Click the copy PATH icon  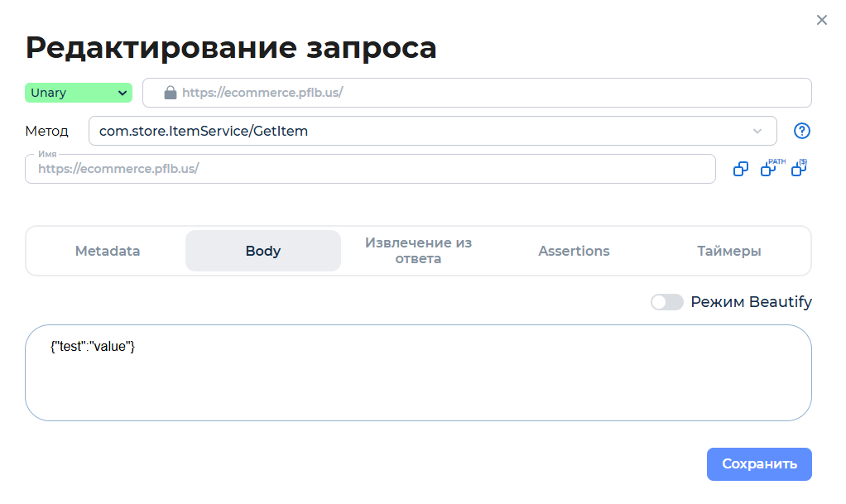coord(769,168)
